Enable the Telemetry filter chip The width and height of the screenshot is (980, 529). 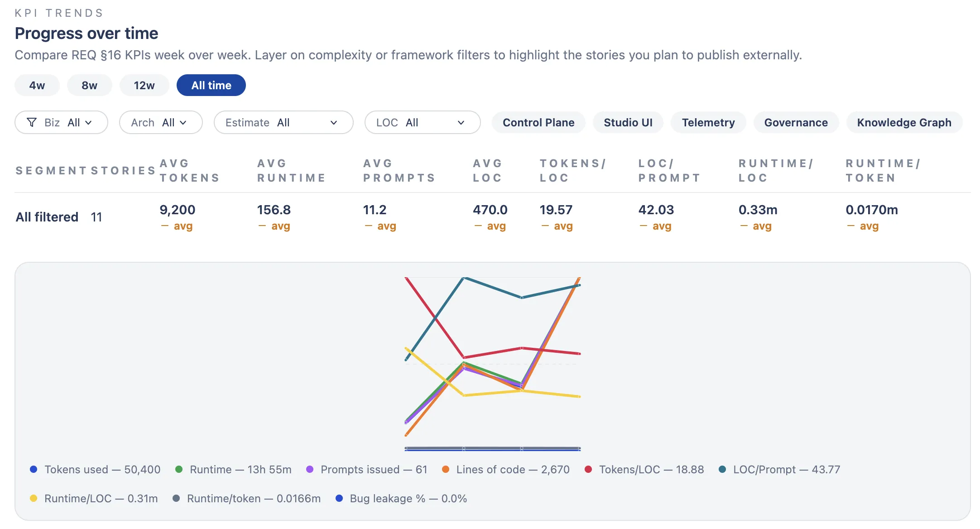pyautogui.click(x=708, y=122)
